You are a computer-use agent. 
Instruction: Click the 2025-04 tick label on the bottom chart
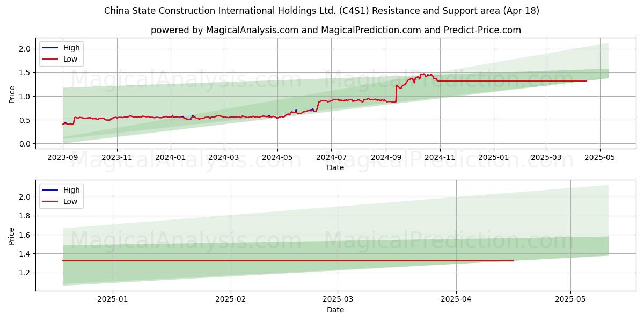[x=456, y=300]
